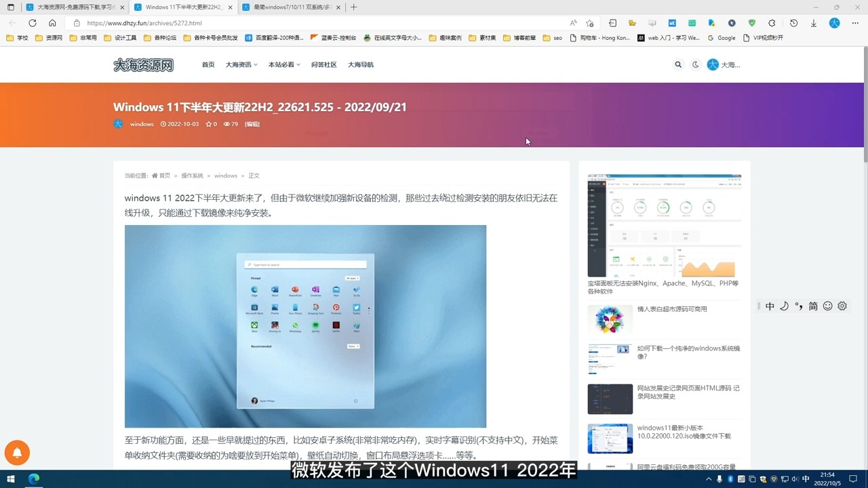Open 如何下载一个纯净的windows系统镜像 article
Screen dimensions: 868x488
click(688, 352)
